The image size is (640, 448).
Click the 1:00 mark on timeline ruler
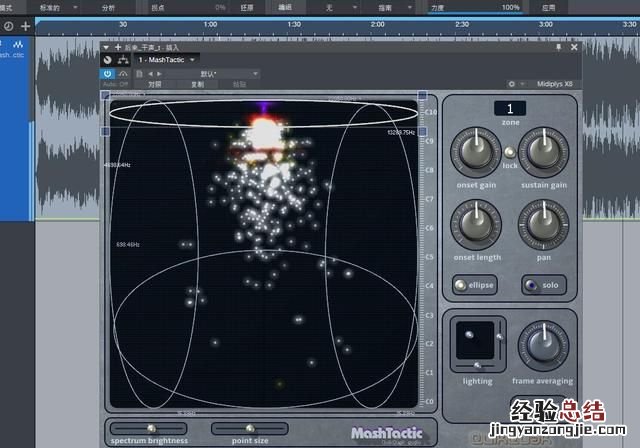coord(211,24)
